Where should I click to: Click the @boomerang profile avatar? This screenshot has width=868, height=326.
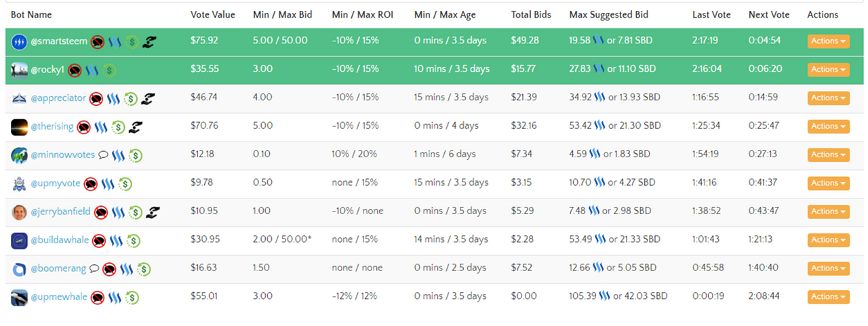point(19,269)
